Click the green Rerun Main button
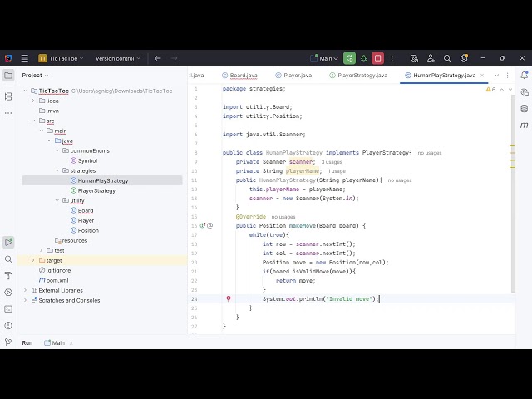The height and width of the screenshot is (399, 532). [349, 58]
